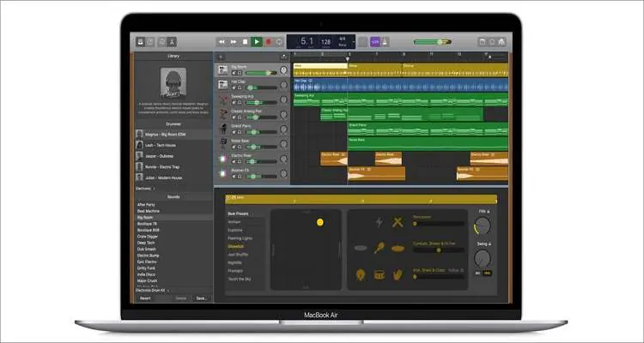644x343 pixels.
Task: Select the Crate Digger sound
Action: point(147,237)
